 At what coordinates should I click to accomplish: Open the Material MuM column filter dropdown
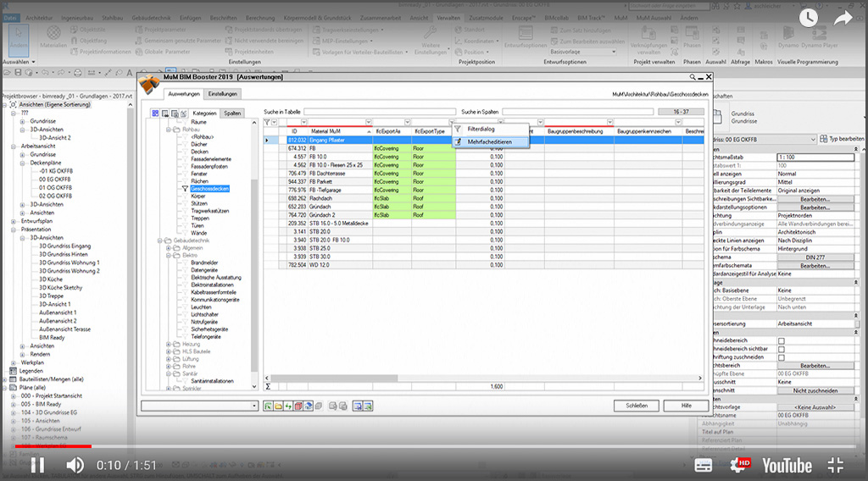pyautogui.click(x=367, y=123)
